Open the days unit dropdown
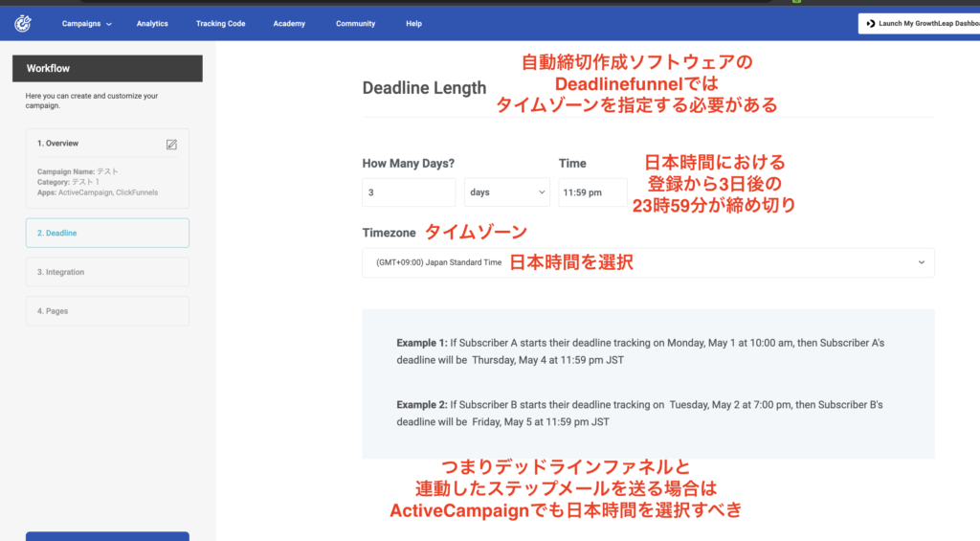 [507, 192]
